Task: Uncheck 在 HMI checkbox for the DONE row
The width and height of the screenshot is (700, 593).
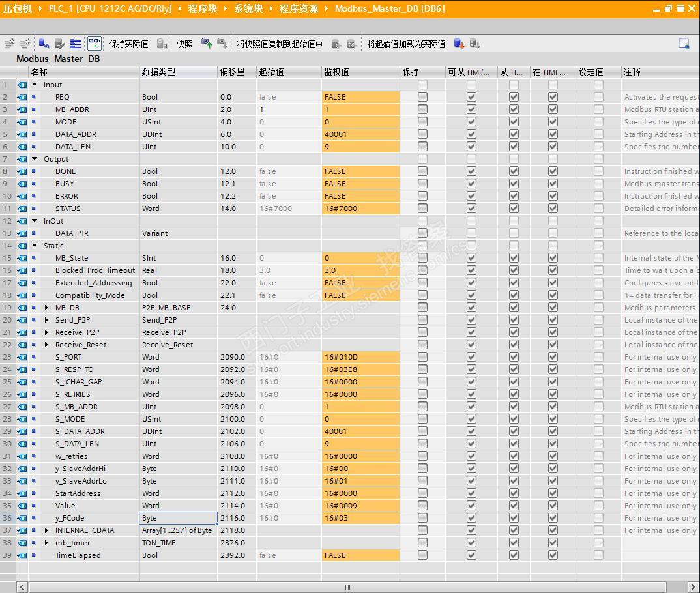Action: (x=553, y=171)
